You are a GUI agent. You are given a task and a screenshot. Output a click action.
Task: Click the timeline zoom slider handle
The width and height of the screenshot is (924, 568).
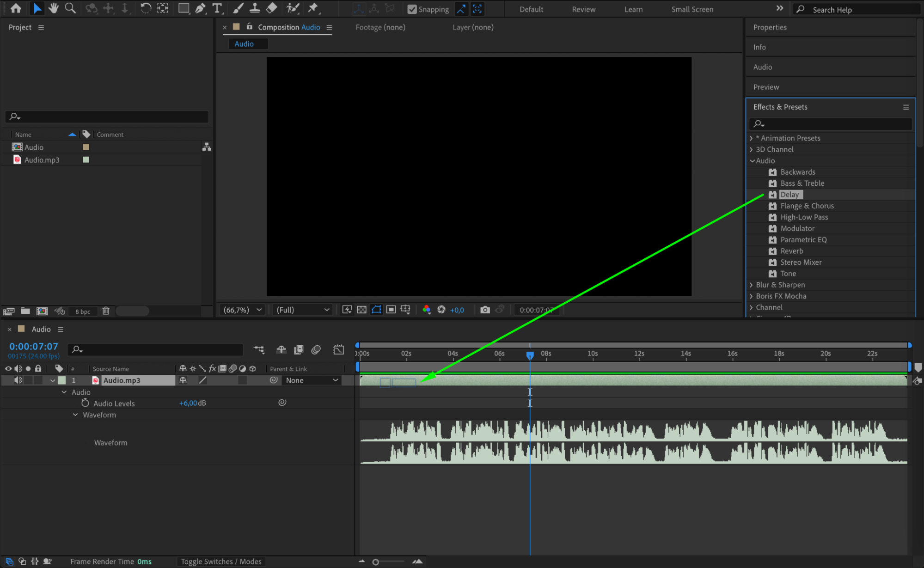point(376,562)
